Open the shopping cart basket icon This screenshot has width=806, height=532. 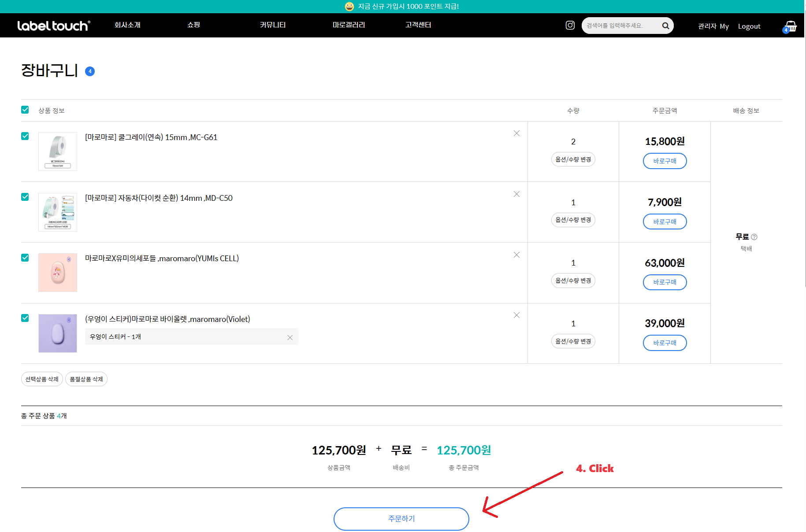(x=791, y=26)
